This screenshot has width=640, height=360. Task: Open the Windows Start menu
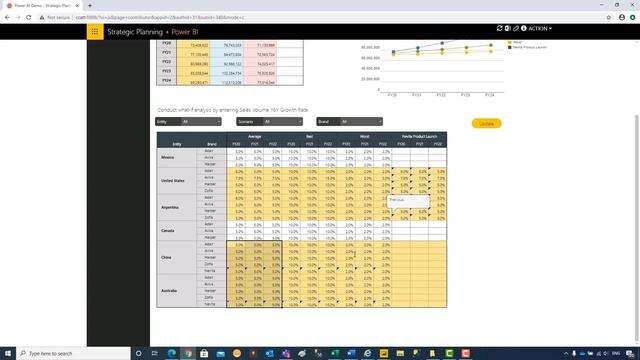click(8, 353)
